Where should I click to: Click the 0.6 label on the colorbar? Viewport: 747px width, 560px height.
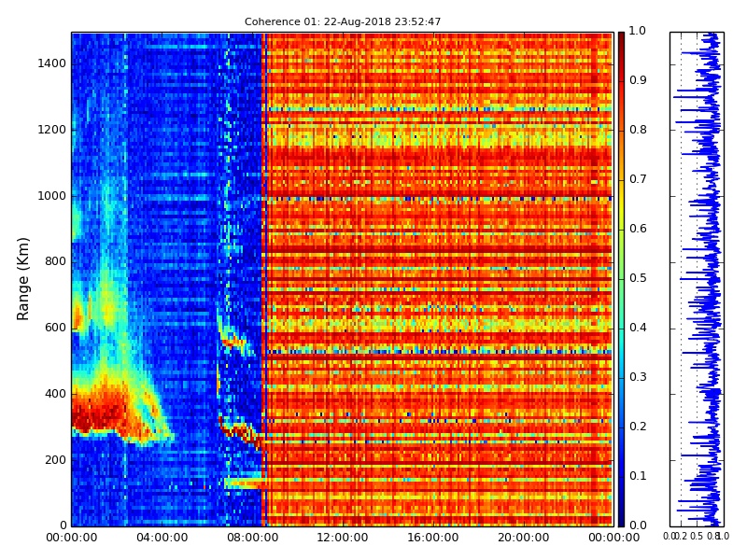click(638, 229)
